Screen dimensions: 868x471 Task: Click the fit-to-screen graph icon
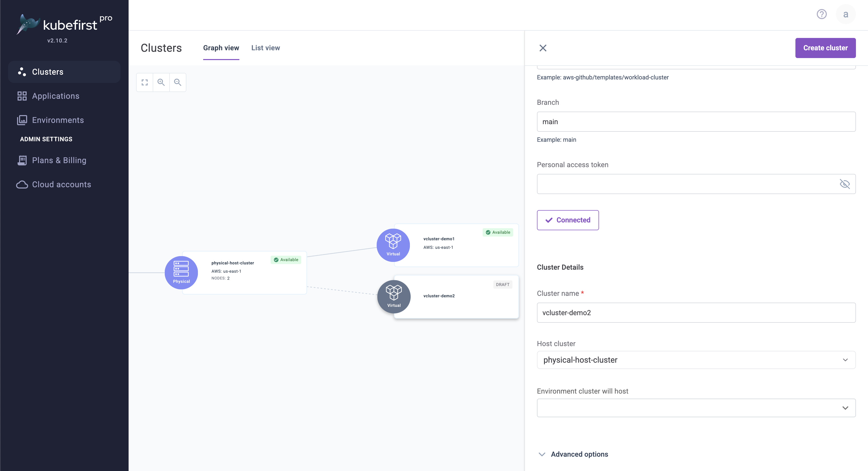[145, 82]
